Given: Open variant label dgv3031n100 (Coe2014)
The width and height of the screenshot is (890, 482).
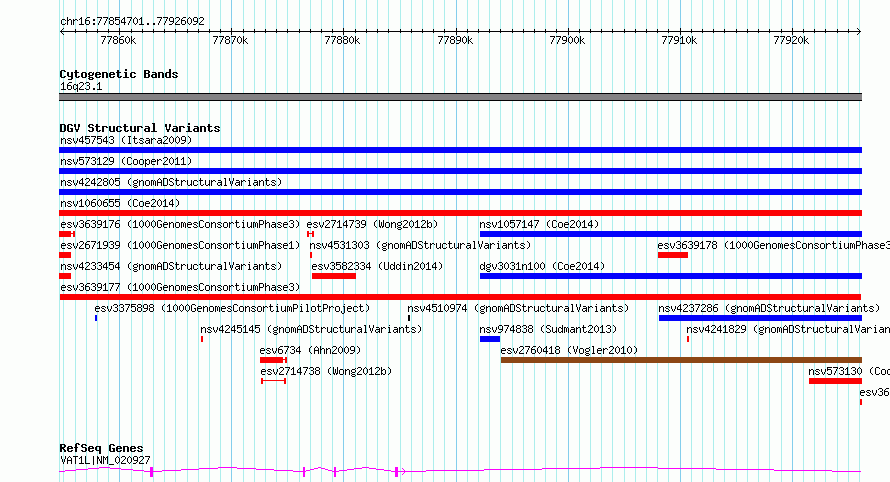Looking at the screenshot, I should 542,266.
